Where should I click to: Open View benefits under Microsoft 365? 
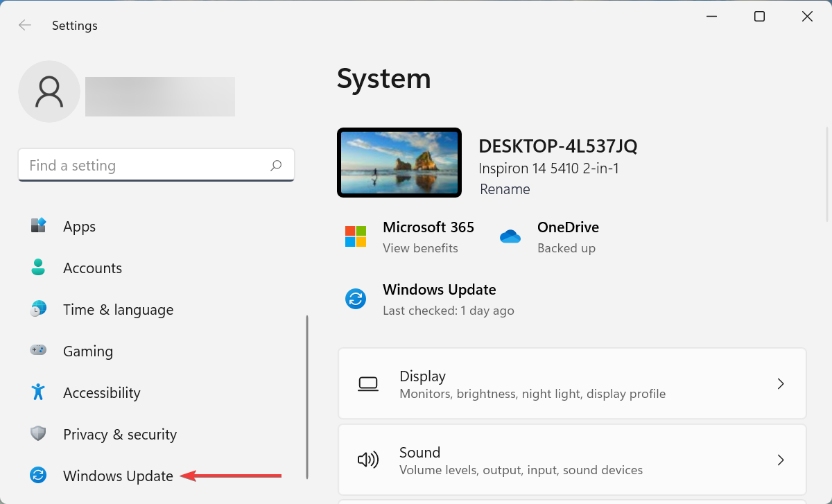tap(420, 247)
